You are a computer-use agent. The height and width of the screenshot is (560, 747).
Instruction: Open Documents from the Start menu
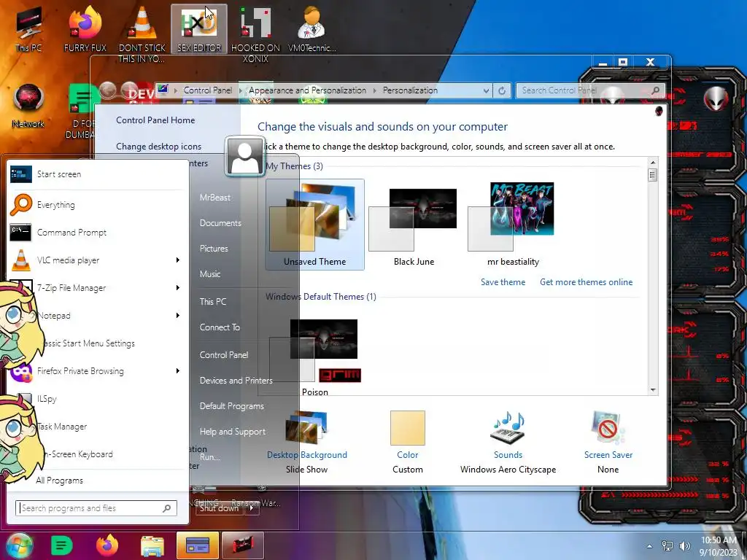(220, 223)
